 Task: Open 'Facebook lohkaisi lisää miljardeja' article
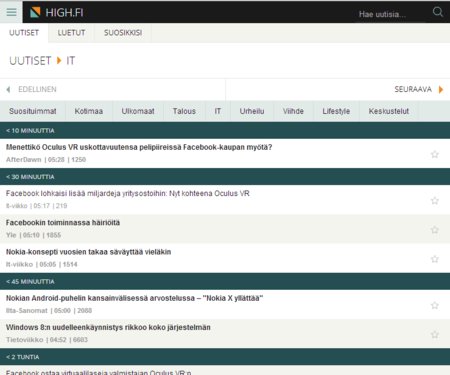(128, 193)
